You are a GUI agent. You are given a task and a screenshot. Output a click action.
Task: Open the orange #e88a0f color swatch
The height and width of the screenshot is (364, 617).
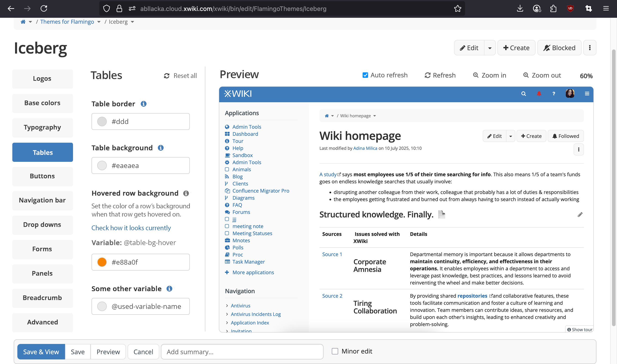coord(102,262)
